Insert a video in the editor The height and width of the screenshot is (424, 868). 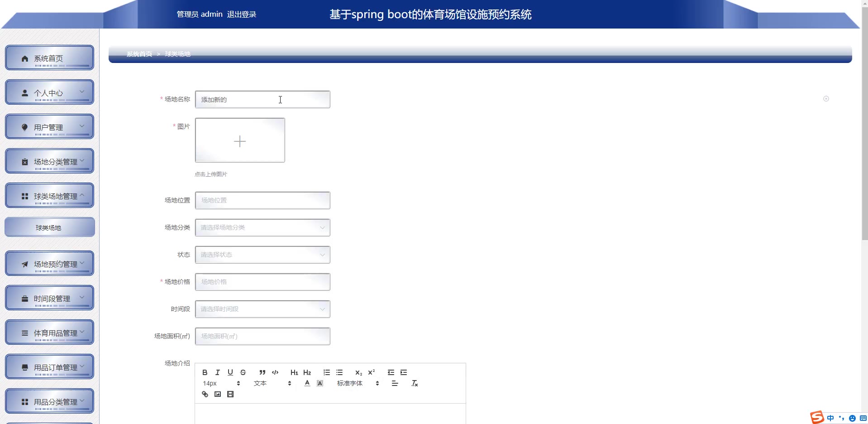pyautogui.click(x=230, y=394)
